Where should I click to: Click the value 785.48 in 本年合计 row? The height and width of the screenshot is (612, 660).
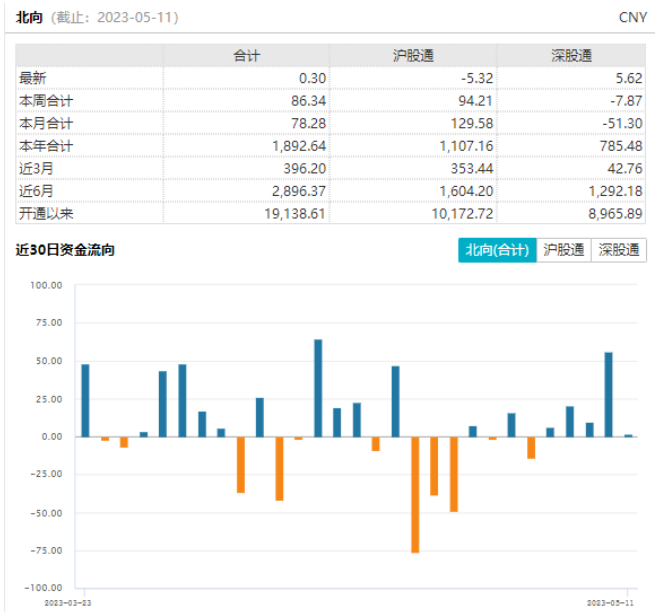tap(621, 146)
